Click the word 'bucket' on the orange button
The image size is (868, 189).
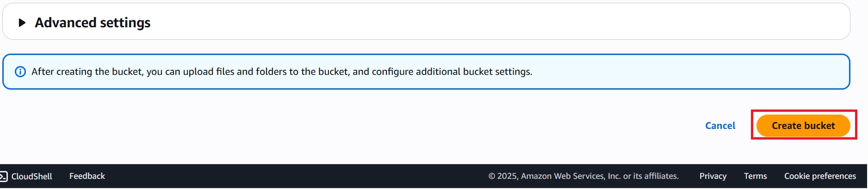(x=820, y=126)
